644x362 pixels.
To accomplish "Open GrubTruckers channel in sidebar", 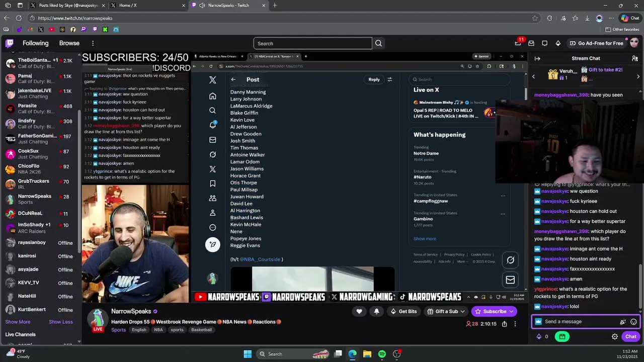I will (40, 185).
